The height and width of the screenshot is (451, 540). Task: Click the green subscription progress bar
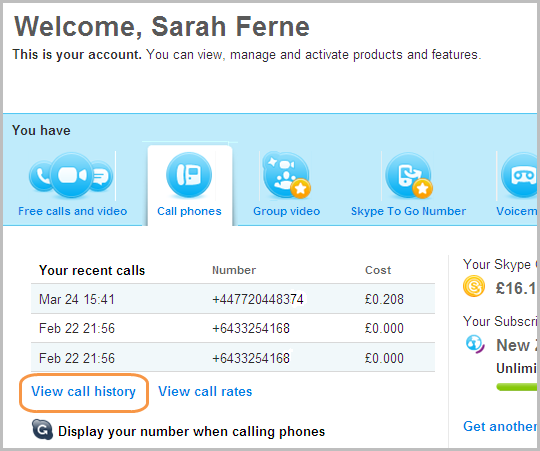[x=517, y=387]
